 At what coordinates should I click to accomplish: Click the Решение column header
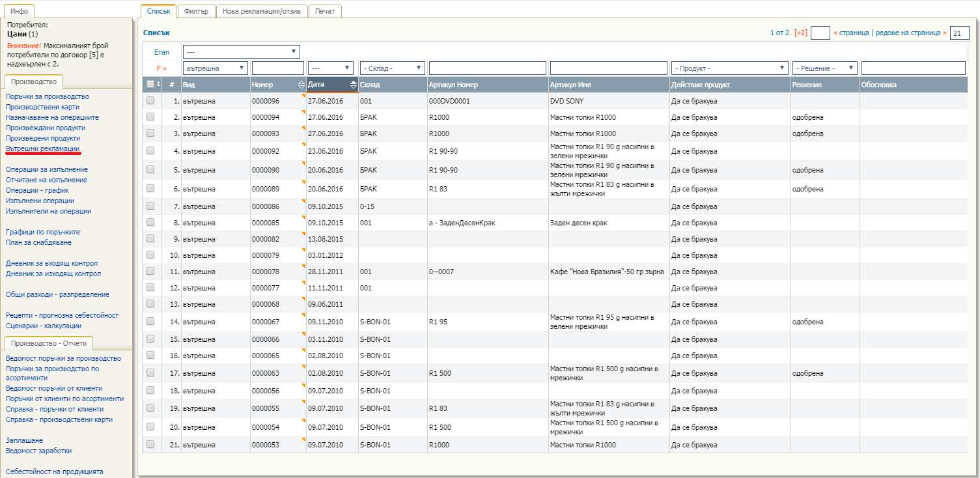(x=807, y=85)
